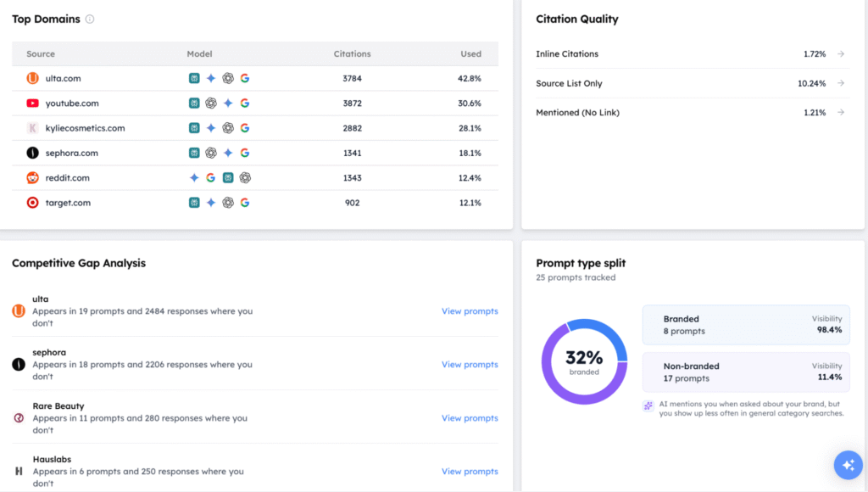Click the ChatGPT icon in the youtube.com row
Viewport: 868px width, 492px height.
(x=211, y=103)
